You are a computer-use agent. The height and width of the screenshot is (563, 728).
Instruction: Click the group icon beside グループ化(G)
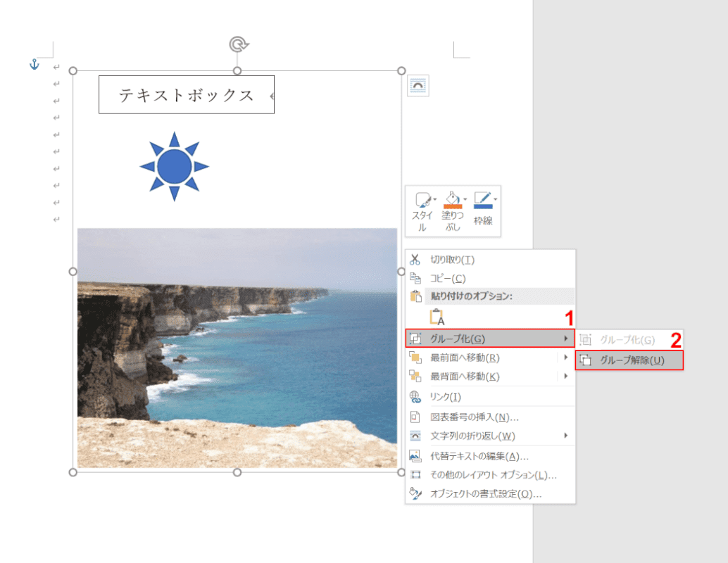coord(415,339)
